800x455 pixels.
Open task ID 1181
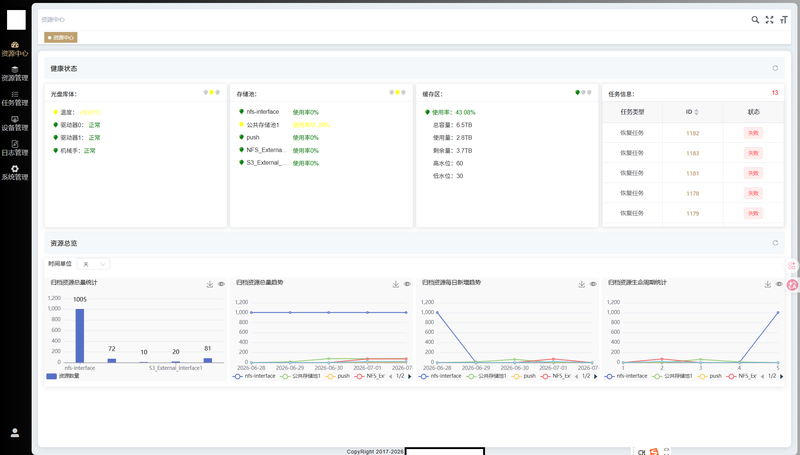[692, 173]
